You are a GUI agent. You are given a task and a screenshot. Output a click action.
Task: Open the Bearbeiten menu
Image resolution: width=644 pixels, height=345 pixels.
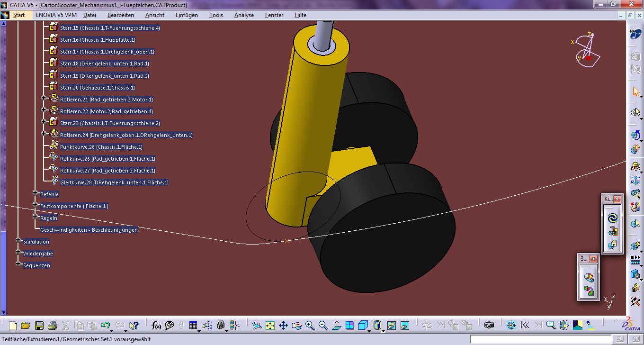tap(120, 15)
